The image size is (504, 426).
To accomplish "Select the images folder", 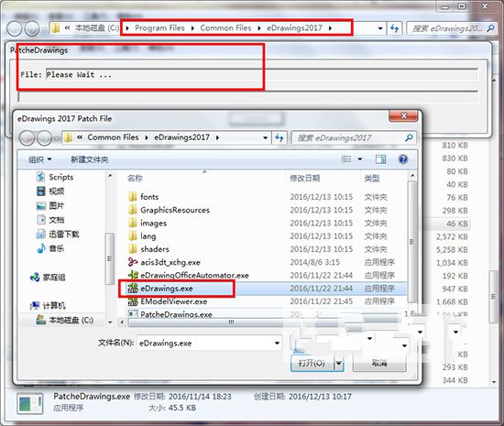I will pyautogui.click(x=148, y=223).
